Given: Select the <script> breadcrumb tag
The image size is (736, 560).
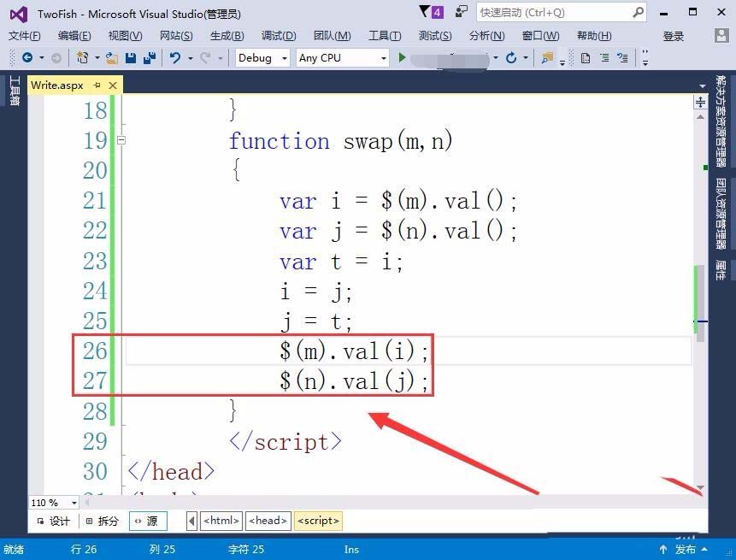Looking at the screenshot, I should tap(317, 520).
